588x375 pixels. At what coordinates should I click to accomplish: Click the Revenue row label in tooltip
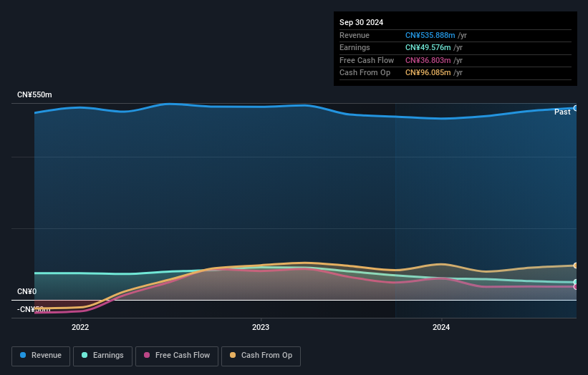click(355, 35)
